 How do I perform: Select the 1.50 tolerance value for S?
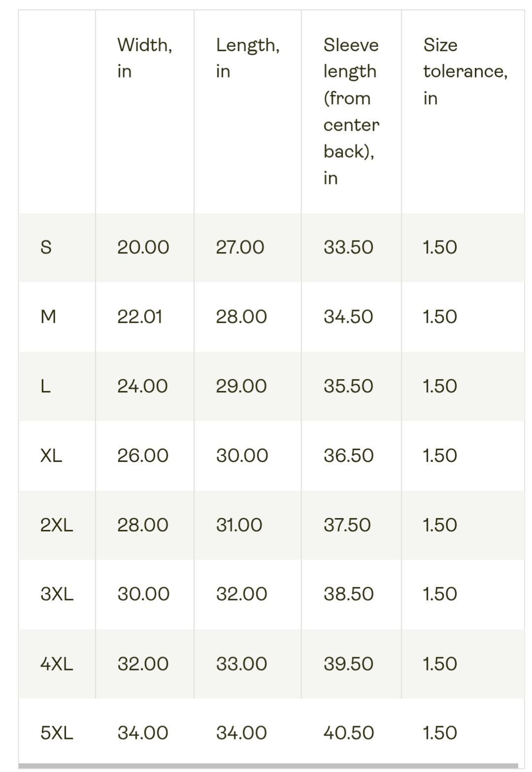click(x=440, y=247)
